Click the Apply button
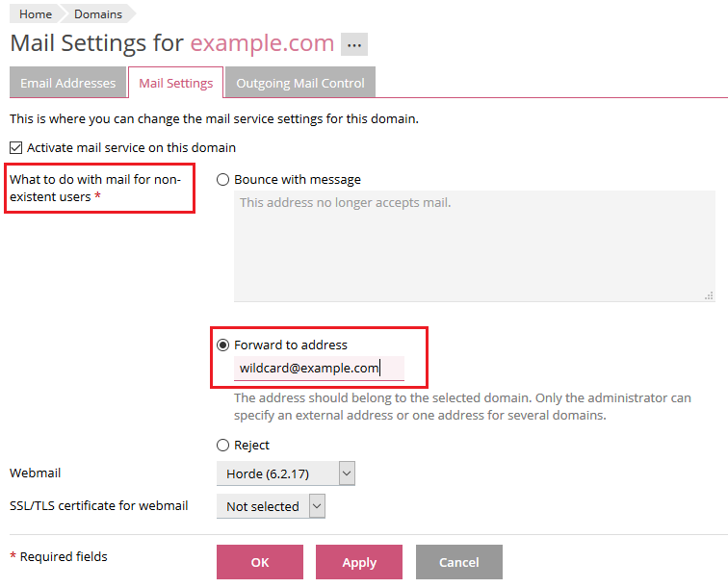The width and height of the screenshot is (728, 588). (359, 562)
